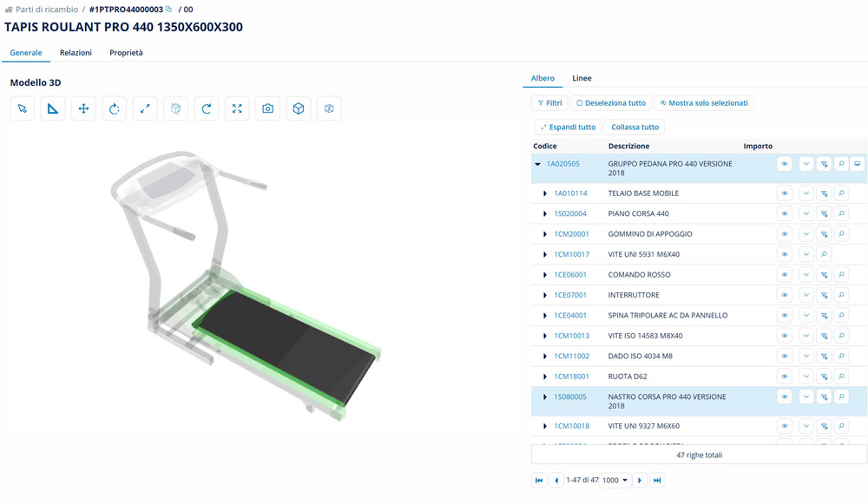The image size is (868, 504).
Task: Open the Filtri filter button
Action: (549, 102)
